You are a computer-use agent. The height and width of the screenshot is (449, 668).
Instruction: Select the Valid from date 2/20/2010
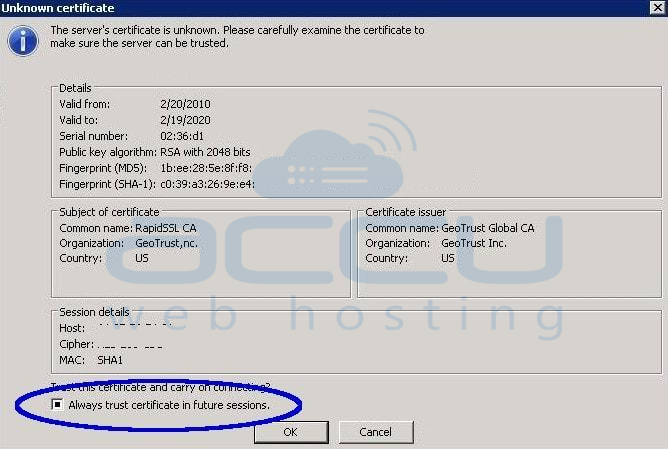click(185, 104)
